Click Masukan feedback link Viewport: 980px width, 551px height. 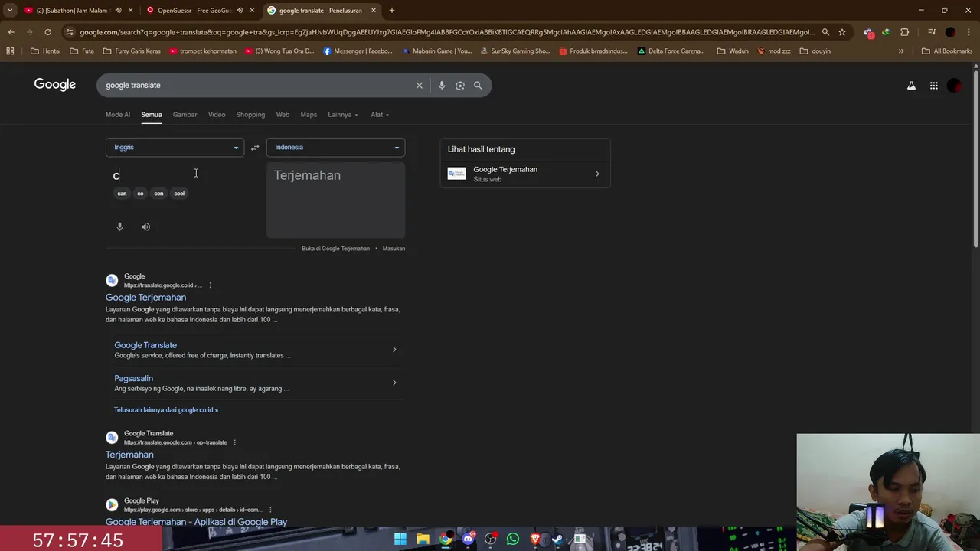tap(394, 249)
